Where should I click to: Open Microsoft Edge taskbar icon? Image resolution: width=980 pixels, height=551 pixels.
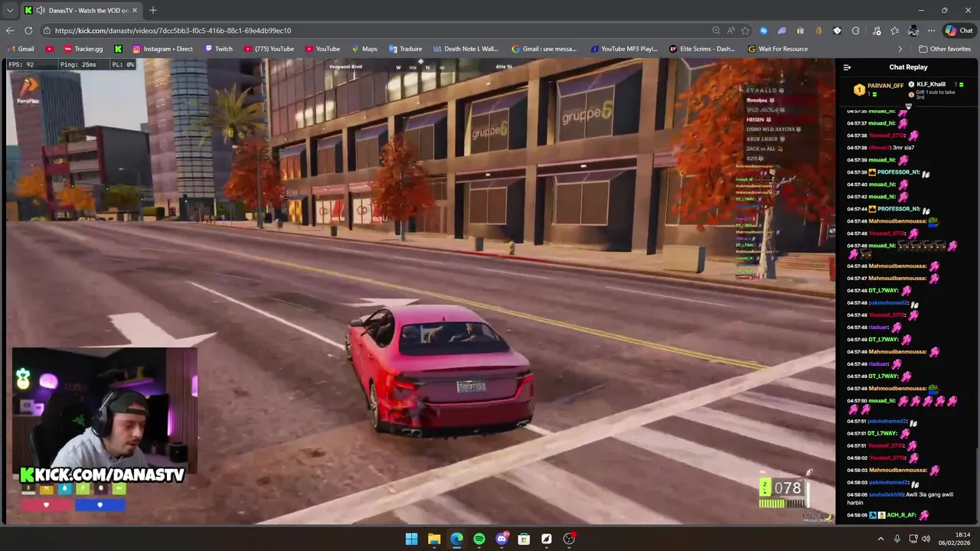[x=456, y=539]
